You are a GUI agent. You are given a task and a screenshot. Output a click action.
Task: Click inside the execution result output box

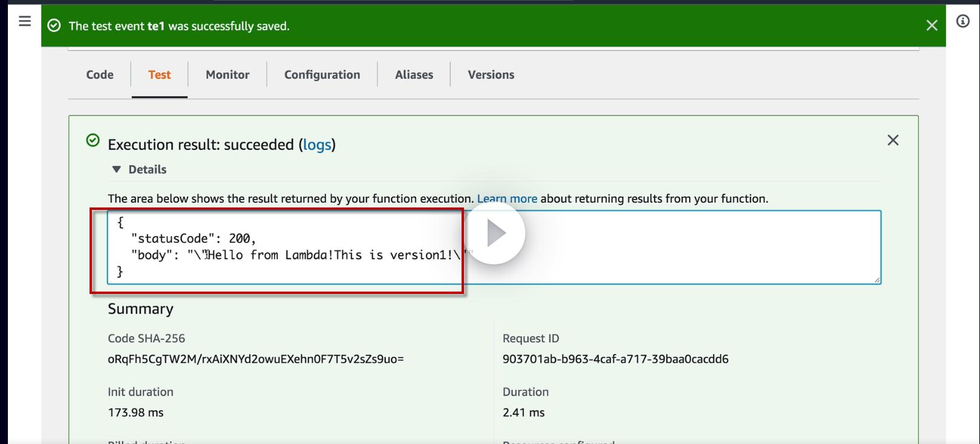(494, 247)
